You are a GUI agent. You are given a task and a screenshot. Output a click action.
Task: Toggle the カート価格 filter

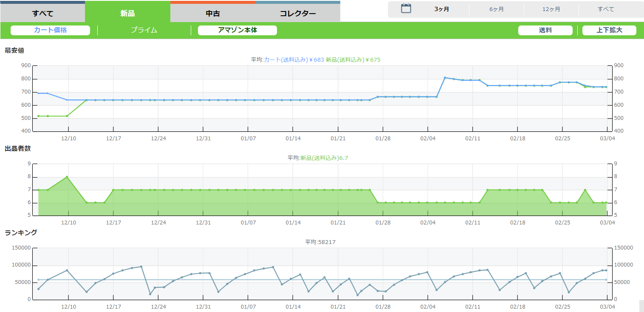pos(50,30)
